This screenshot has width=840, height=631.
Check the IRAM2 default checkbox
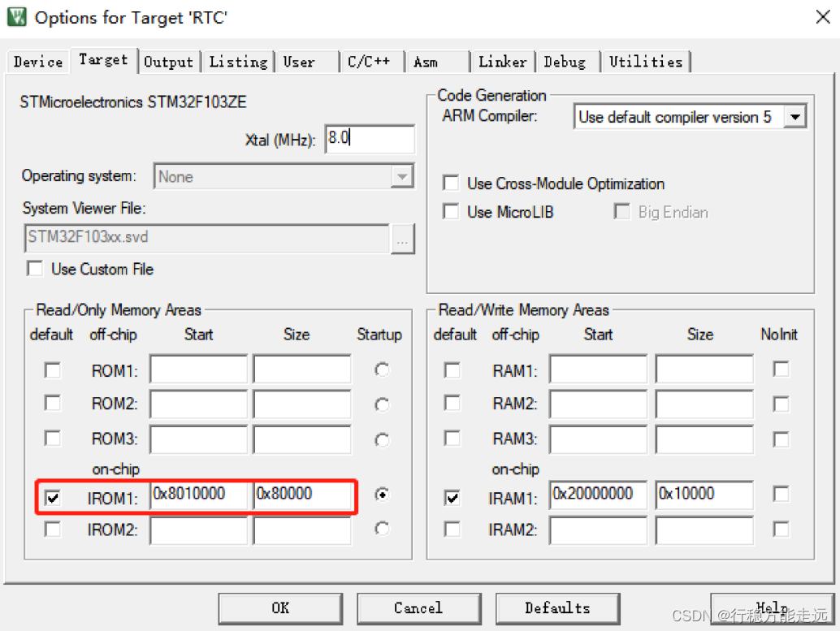pyautogui.click(x=452, y=529)
